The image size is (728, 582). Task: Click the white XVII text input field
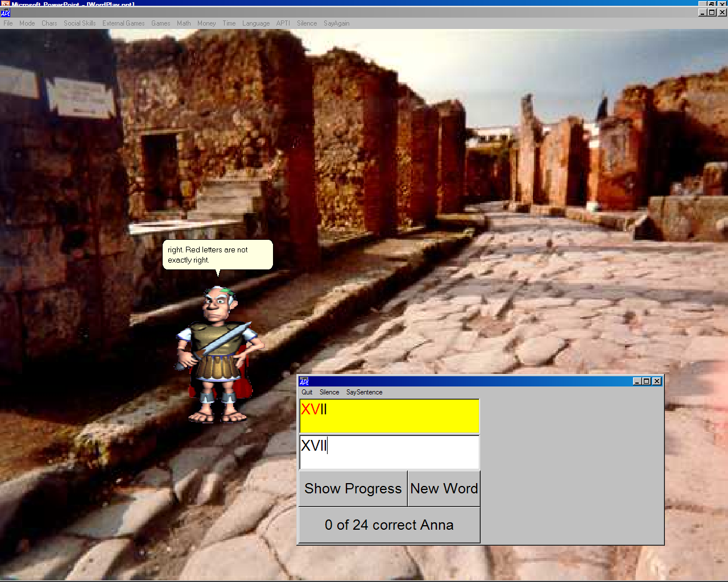click(390, 452)
